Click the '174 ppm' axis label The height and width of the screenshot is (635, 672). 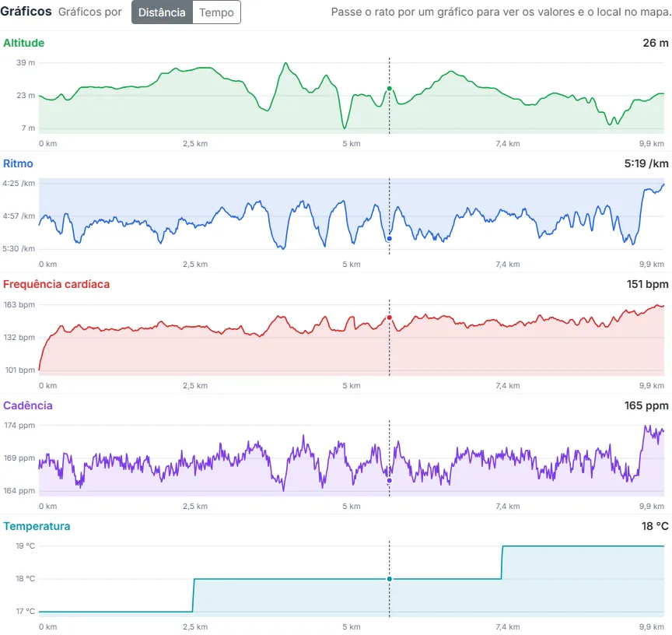point(19,426)
